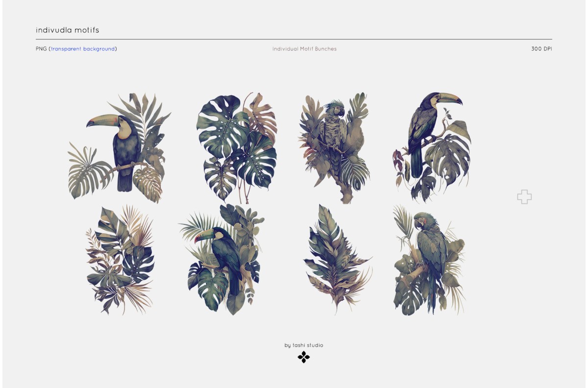Click the black four-petal logo icon

tap(304, 357)
